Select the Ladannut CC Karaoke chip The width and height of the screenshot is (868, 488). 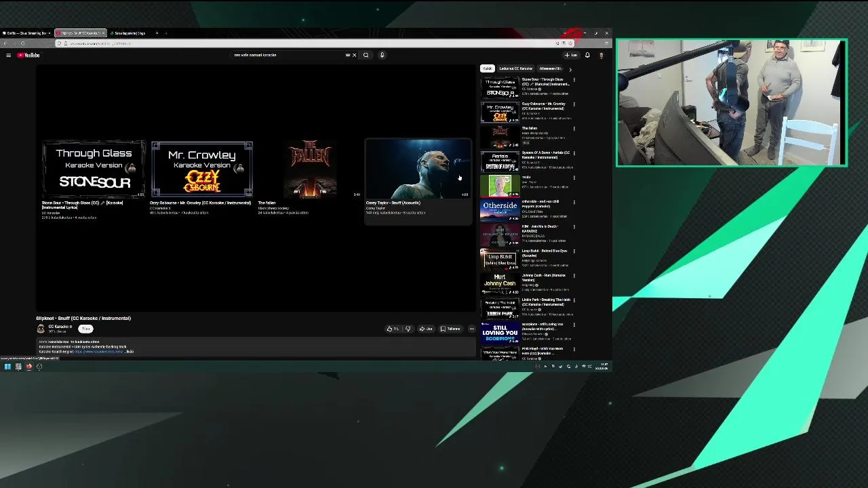[x=515, y=68]
